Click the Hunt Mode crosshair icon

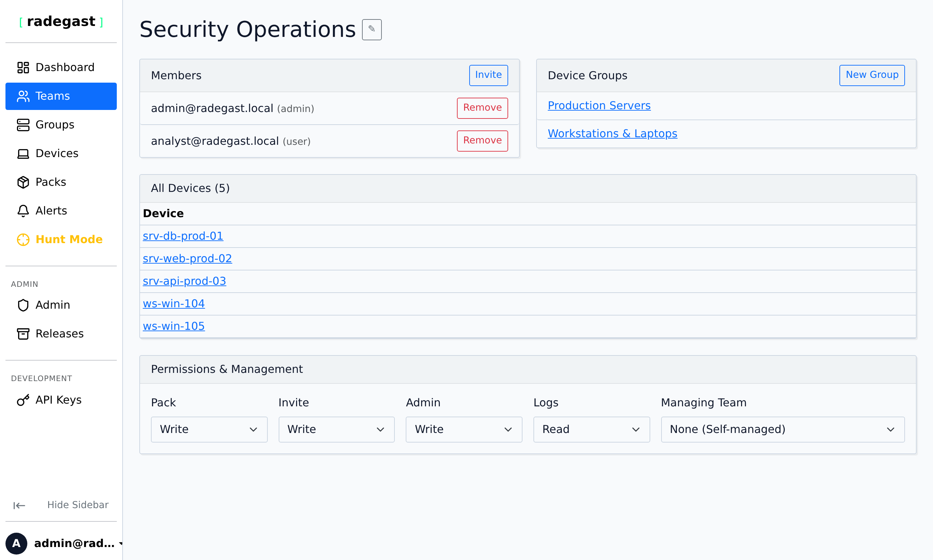tap(23, 240)
